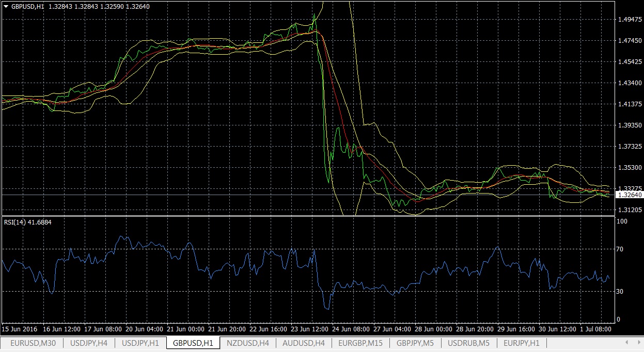
Task: Click the 28 Jun 00:00 time label
Action: coord(433,329)
